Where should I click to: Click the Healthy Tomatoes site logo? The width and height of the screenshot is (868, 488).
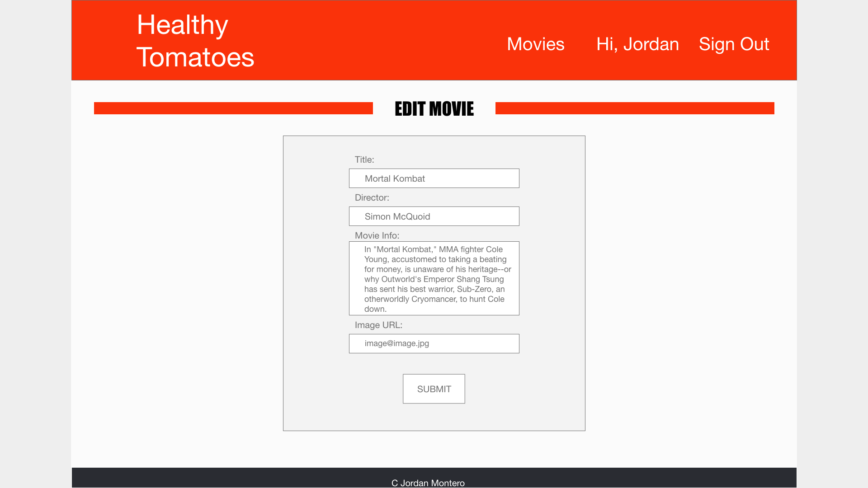point(195,41)
